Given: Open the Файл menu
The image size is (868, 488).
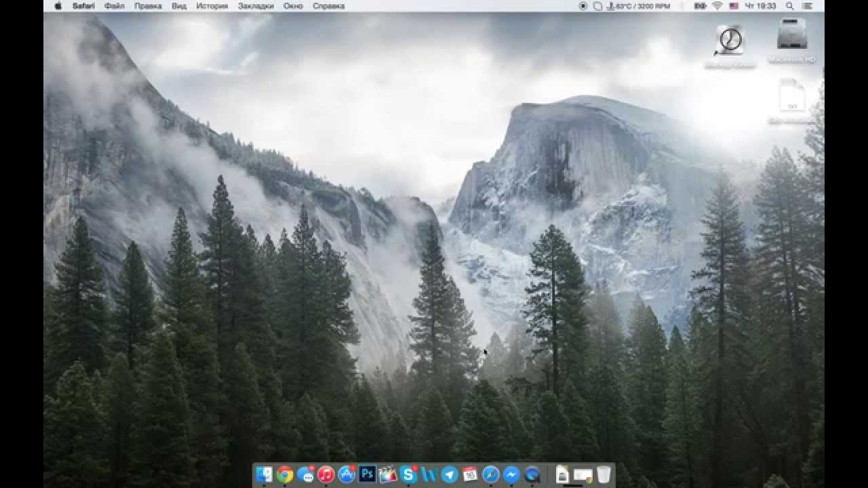Looking at the screenshot, I should (x=115, y=5).
